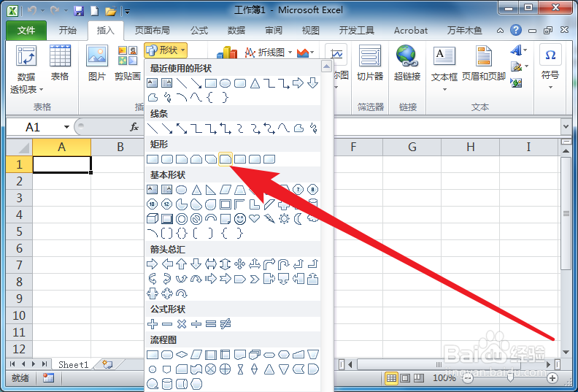Choose the scribble shape under Lines

click(313, 128)
